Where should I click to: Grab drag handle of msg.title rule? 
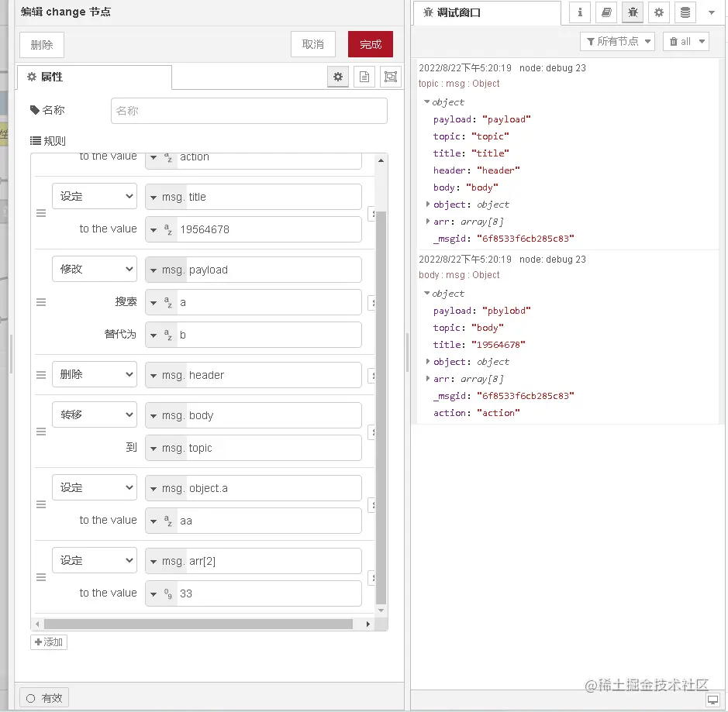(x=41, y=213)
